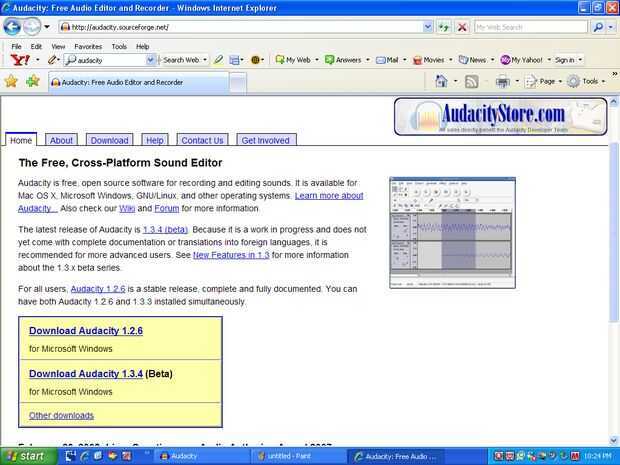The image size is (620, 465).
Task: Open the View menu
Action: pyautogui.click(x=58, y=46)
